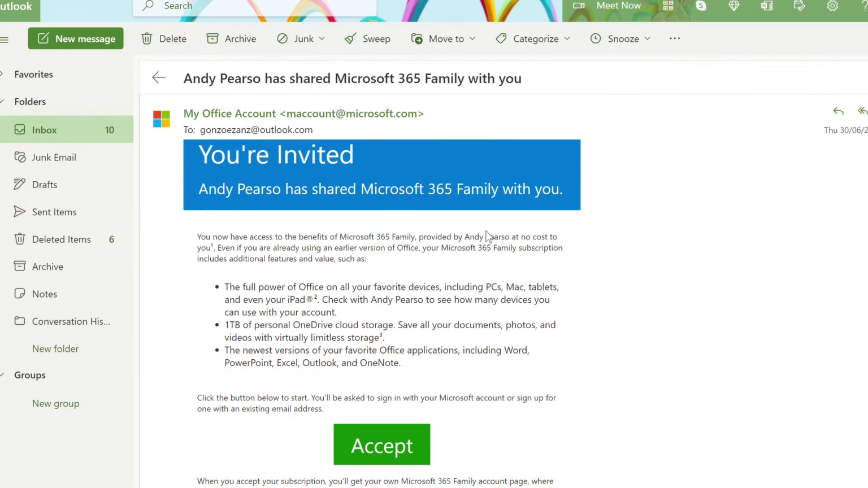Reply to the email
868x488 pixels.
(839, 111)
